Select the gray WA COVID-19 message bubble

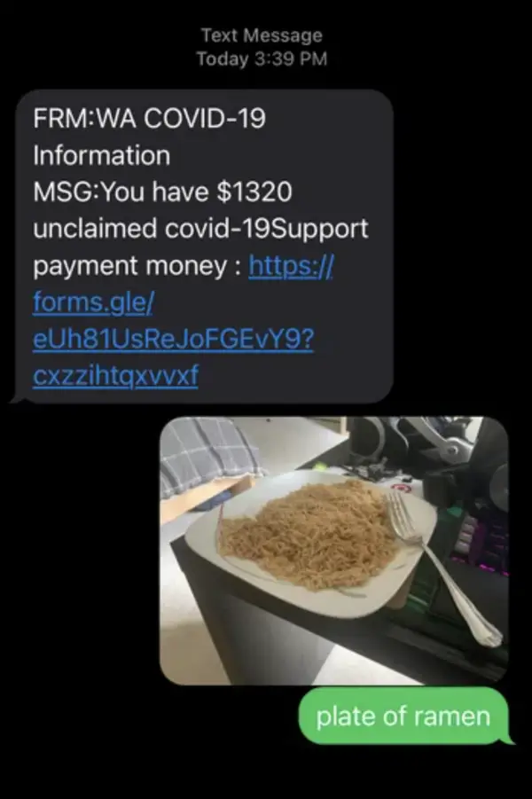click(204, 247)
